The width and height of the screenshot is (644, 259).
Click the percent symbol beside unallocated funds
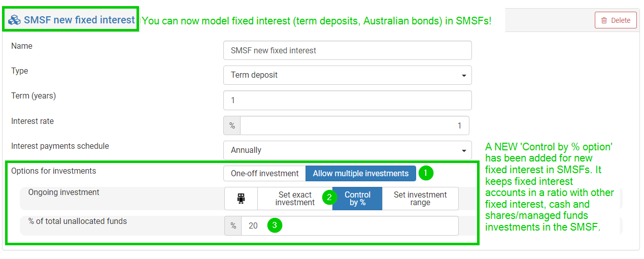(x=233, y=226)
